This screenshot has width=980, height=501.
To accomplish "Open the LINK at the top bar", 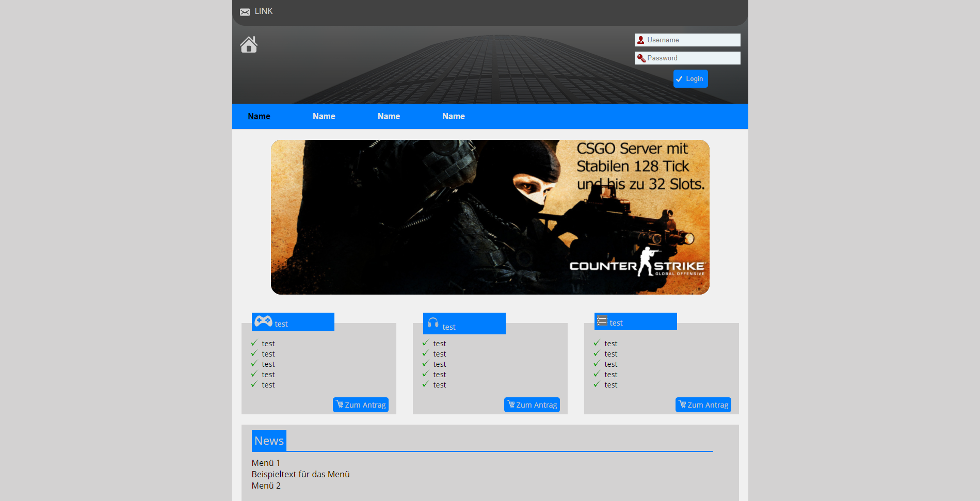I will point(263,11).
